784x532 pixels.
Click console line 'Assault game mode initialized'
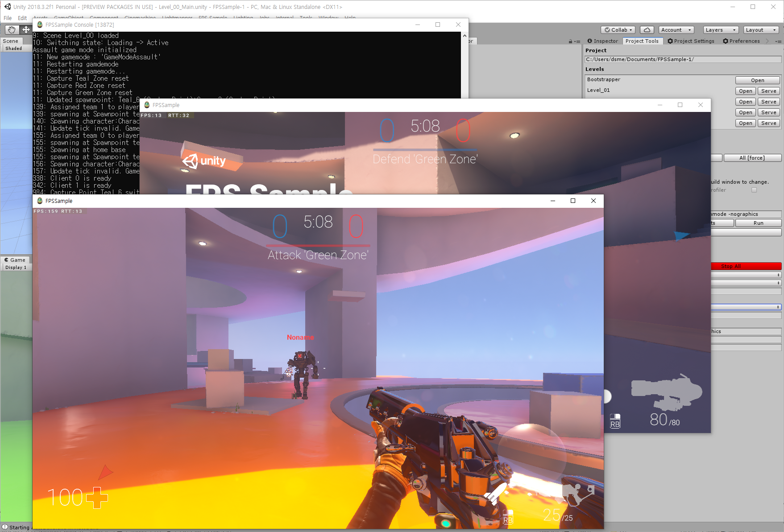[x=85, y=49]
